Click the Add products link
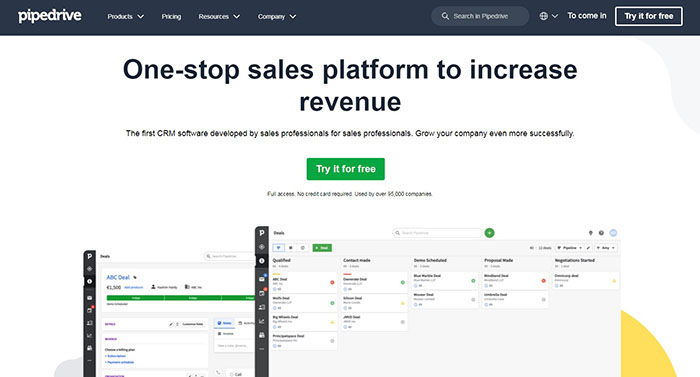 tap(133, 287)
